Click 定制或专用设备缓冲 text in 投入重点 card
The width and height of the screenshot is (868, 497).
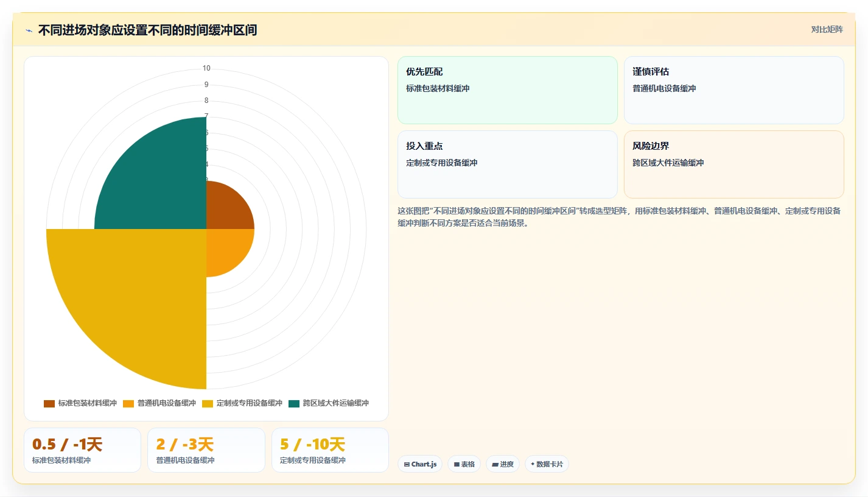pyautogui.click(x=441, y=163)
